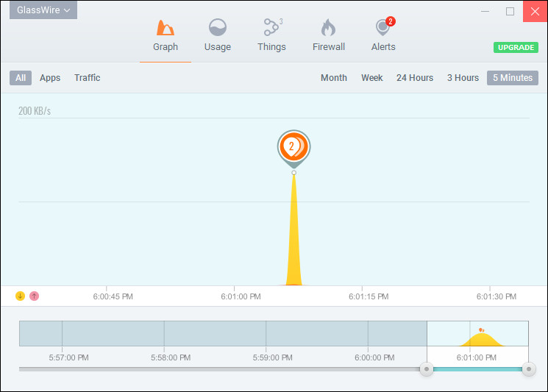Click the right timeline range slider handle

click(x=528, y=368)
